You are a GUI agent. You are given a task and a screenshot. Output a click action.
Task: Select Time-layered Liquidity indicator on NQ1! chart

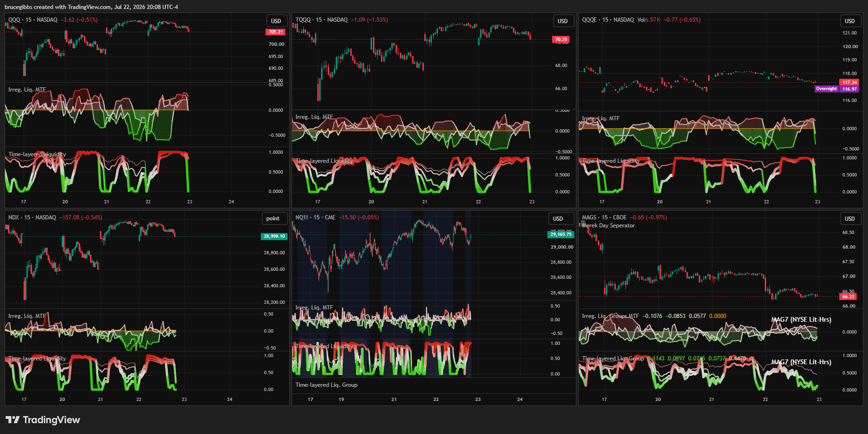[x=324, y=346]
